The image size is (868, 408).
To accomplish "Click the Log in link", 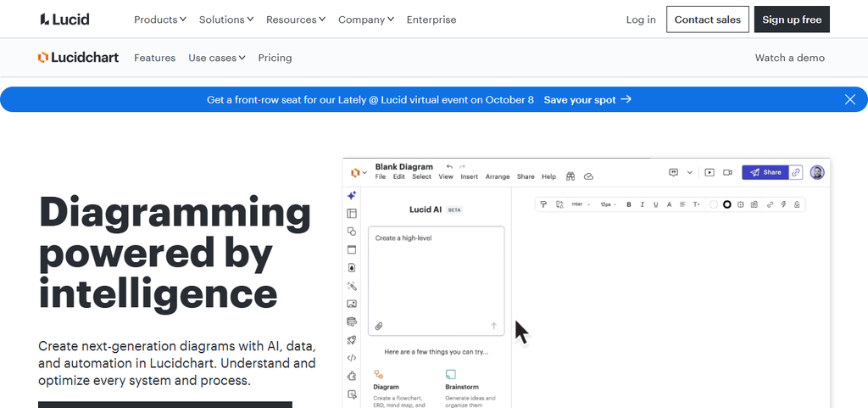I will (x=641, y=20).
